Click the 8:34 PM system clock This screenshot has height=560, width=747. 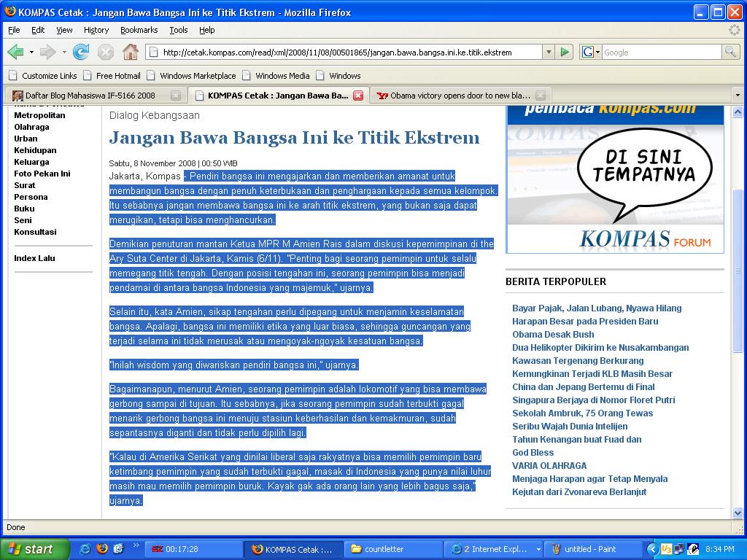(719, 549)
